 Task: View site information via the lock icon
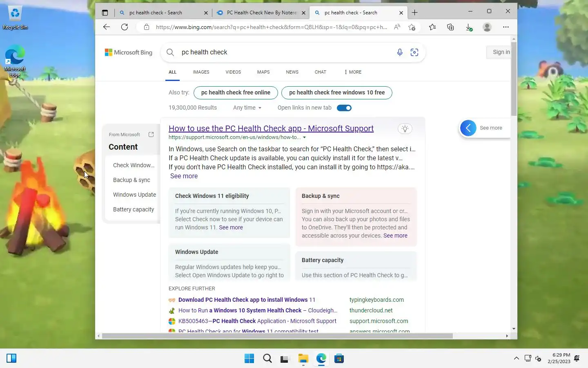pos(147,27)
